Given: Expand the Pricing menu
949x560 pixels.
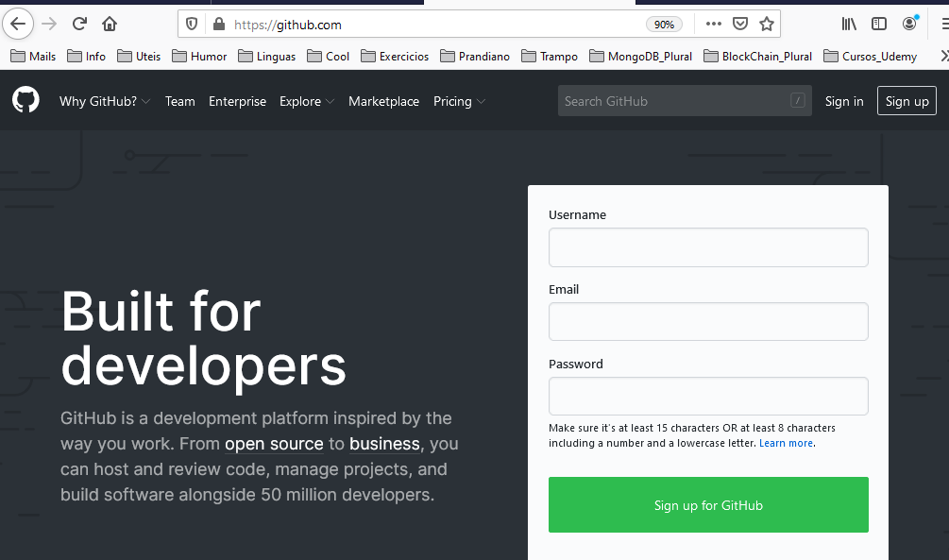Looking at the screenshot, I should pyautogui.click(x=459, y=101).
